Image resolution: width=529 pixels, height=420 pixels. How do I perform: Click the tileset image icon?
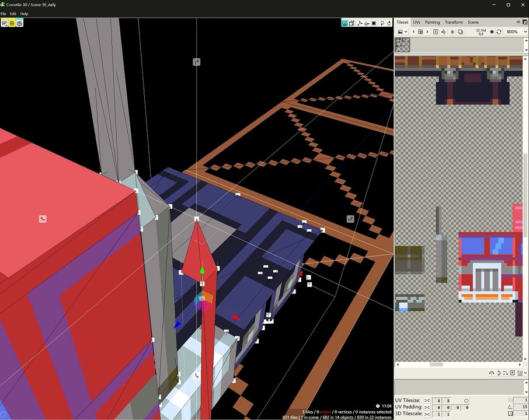click(x=400, y=32)
